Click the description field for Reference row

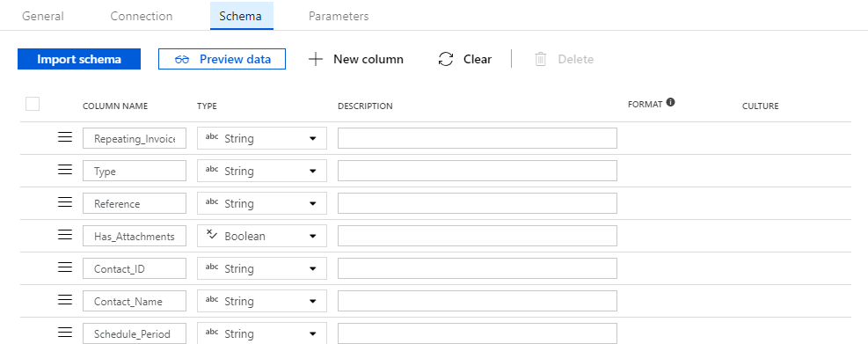(478, 203)
